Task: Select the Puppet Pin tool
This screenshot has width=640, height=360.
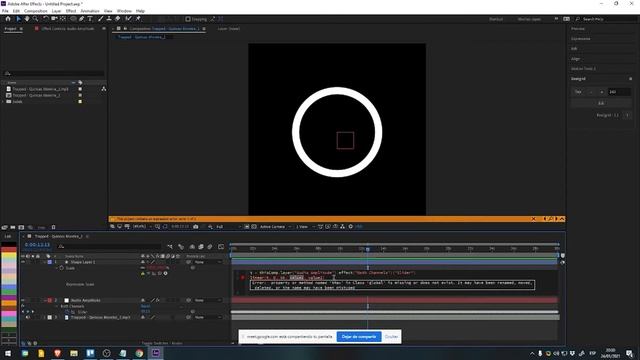Action: 138,19
